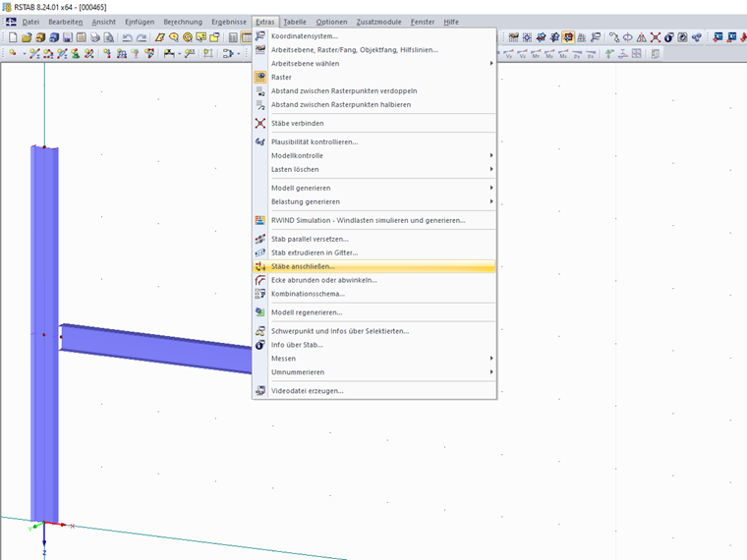Open the Print preview icon
747x560 pixels.
click(109, 37)
